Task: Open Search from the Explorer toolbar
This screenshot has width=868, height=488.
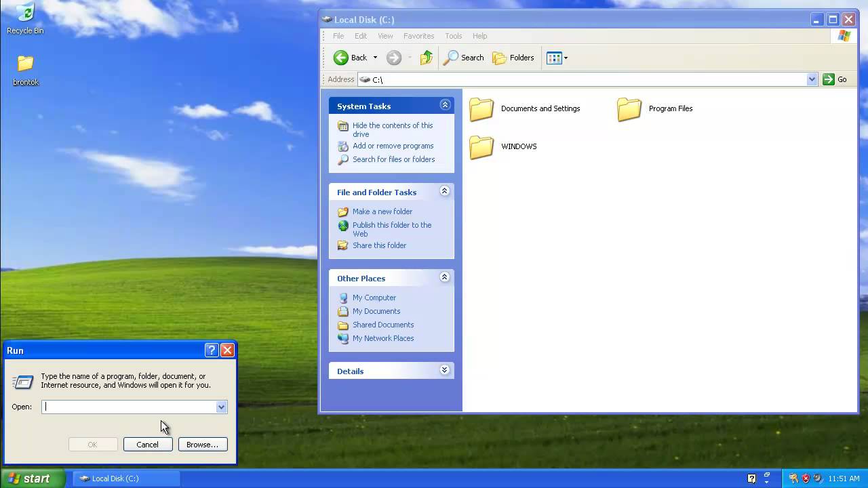Action: click(464, 58)
